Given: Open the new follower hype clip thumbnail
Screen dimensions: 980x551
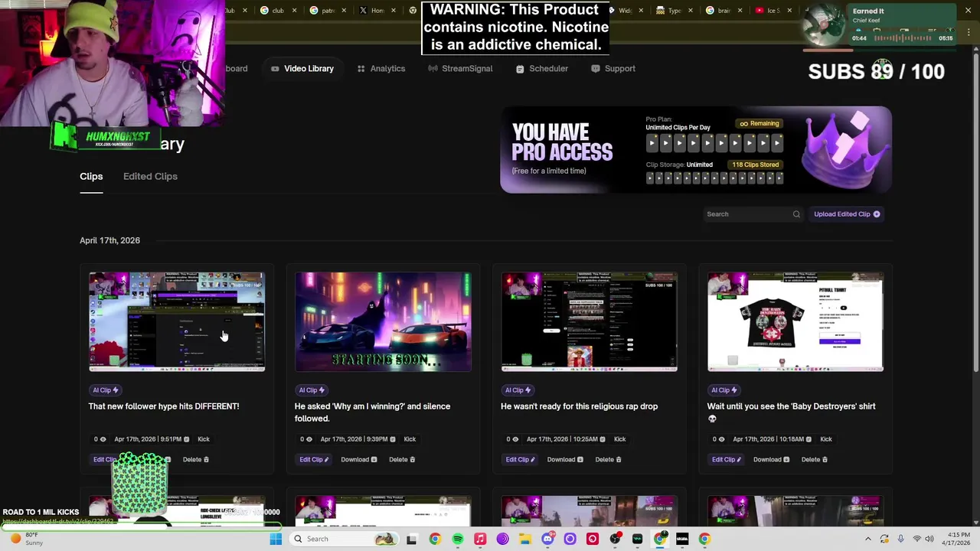Looking at the screenshot, I should tap(177, 321).
